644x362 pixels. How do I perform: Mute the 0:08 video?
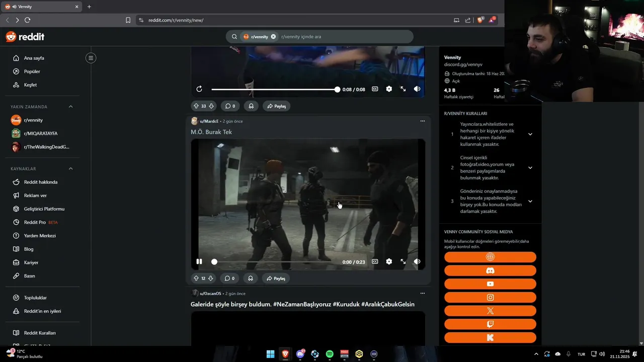point(417,89)
